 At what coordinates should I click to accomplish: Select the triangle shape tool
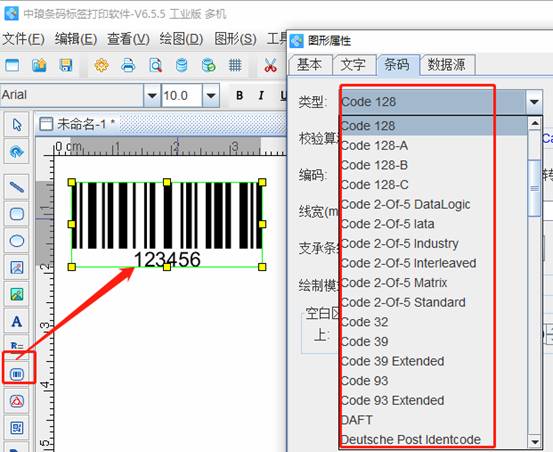[x=17, y=401]
